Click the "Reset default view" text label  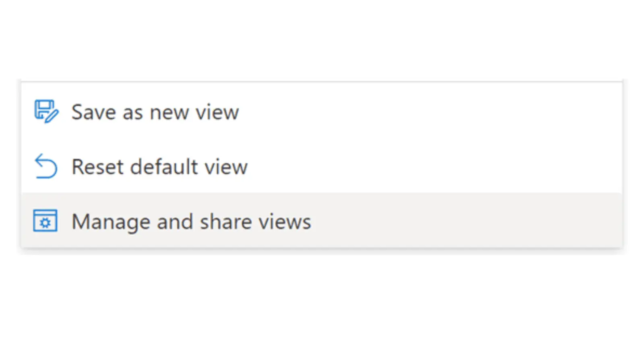tap(160, 167)
